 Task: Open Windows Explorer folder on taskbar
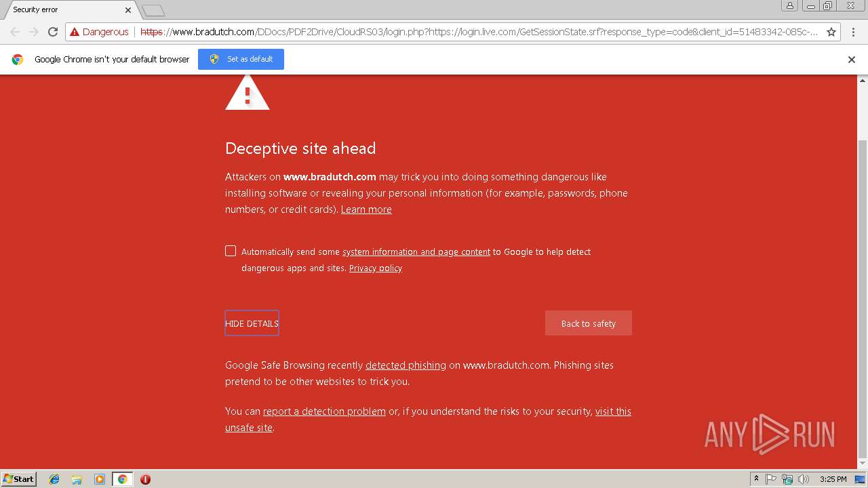(x=77, y=479)
